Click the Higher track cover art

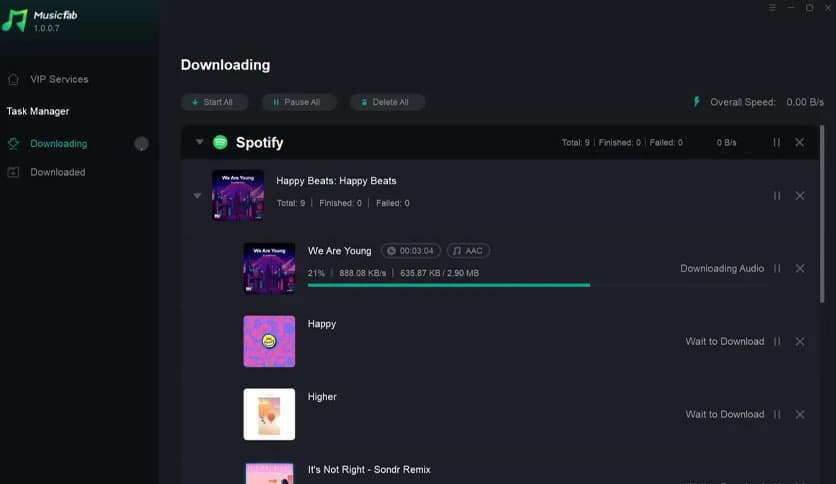[269, 414]
